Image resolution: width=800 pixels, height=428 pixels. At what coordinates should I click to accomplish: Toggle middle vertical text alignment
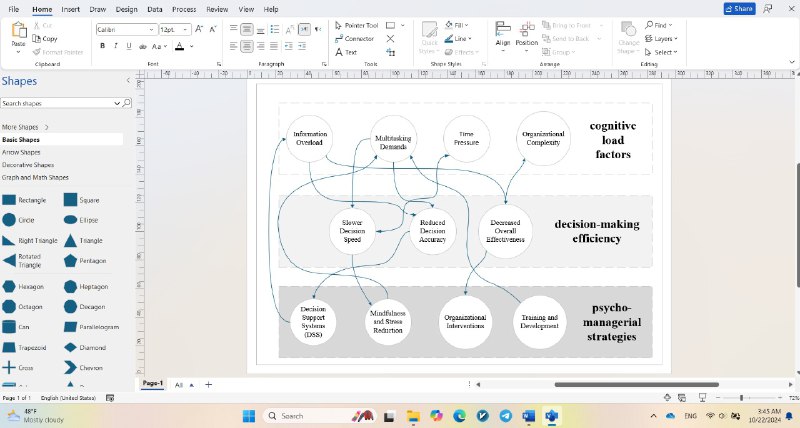click(247, 29)
